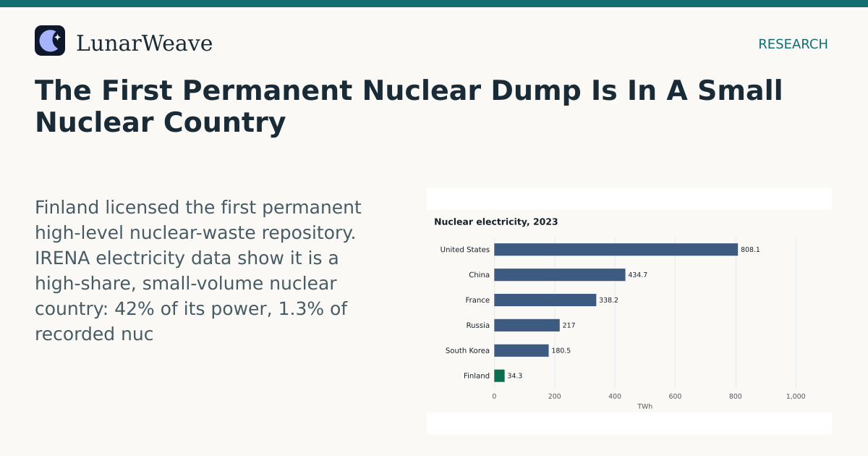Click the LunarWeave moon logo icon
Viewport: 868px width, 456px height.
pos(50,41)
